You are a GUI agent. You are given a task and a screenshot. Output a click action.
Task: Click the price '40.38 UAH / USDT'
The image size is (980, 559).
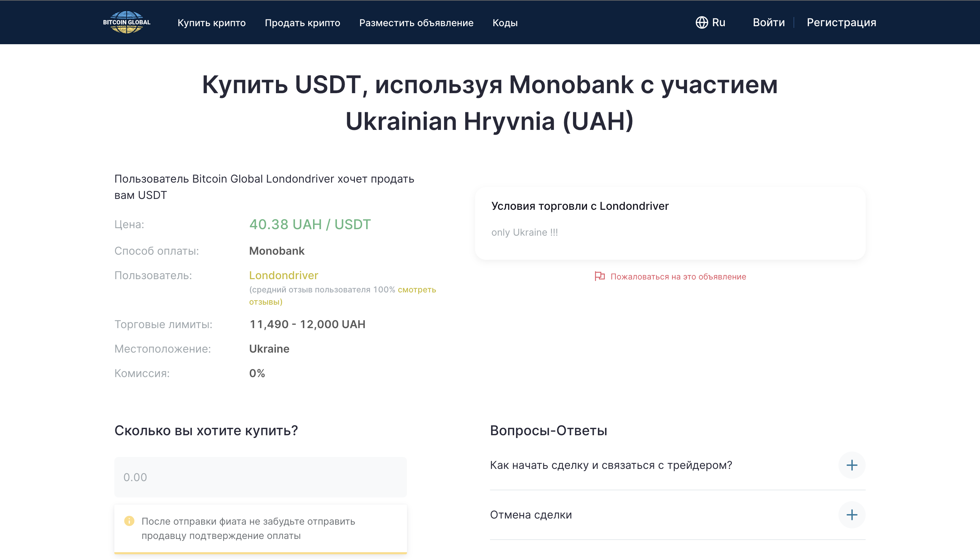(x=310, y=224)
